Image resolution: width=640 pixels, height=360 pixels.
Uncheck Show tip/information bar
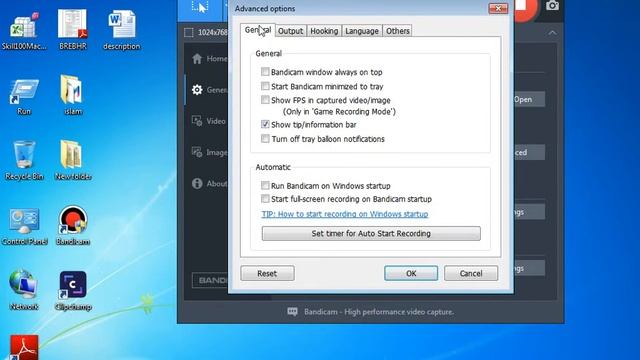[265, 124]
